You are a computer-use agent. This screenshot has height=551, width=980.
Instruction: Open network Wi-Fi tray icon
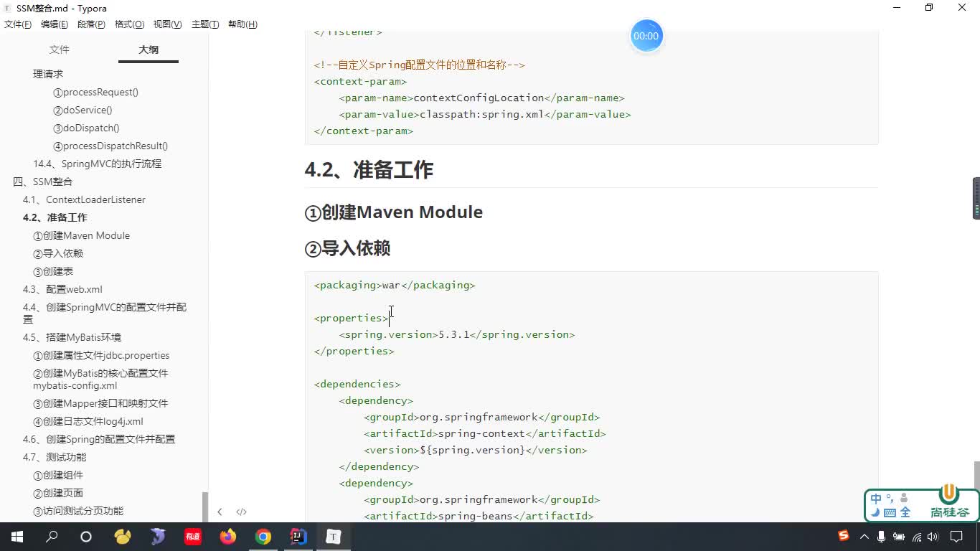point(917,537)
